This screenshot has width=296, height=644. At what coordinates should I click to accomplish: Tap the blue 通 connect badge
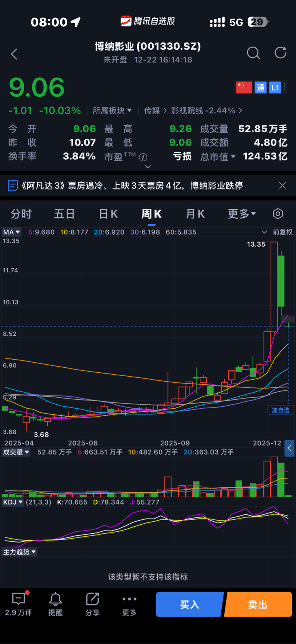[x=261, y=88]
